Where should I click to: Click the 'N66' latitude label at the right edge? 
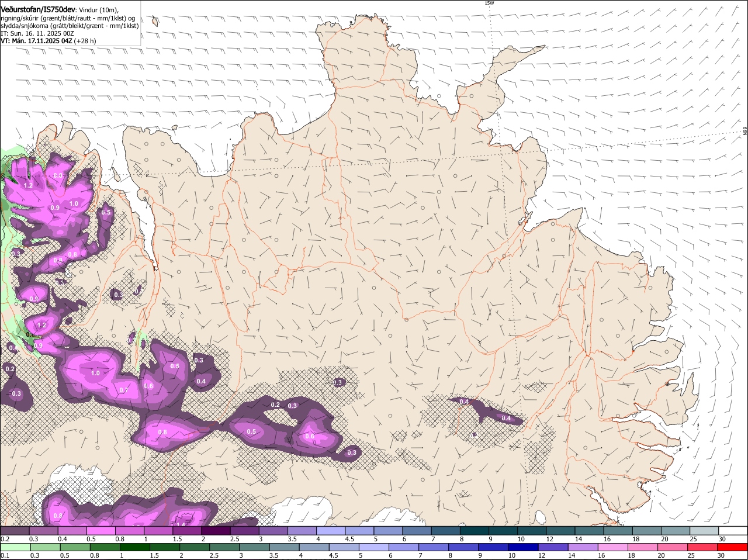pyautogui.click(x=745, y=132)
